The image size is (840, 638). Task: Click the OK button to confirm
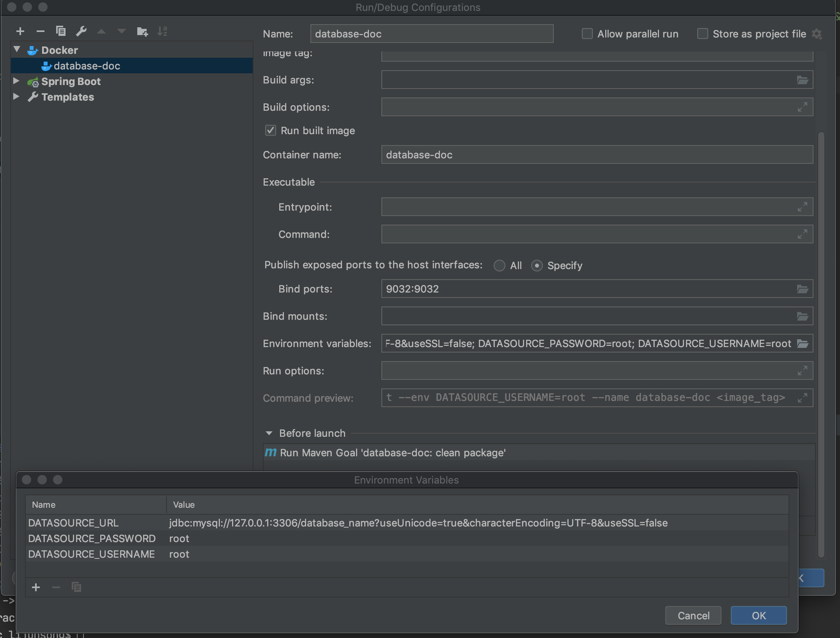click(758, 615)
